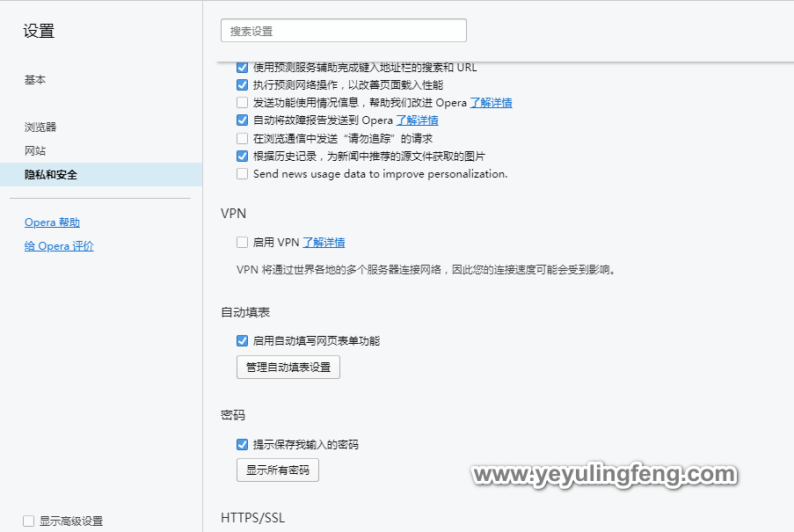
Task: Click the 搜索设置 search field
Action: point(343,31)
